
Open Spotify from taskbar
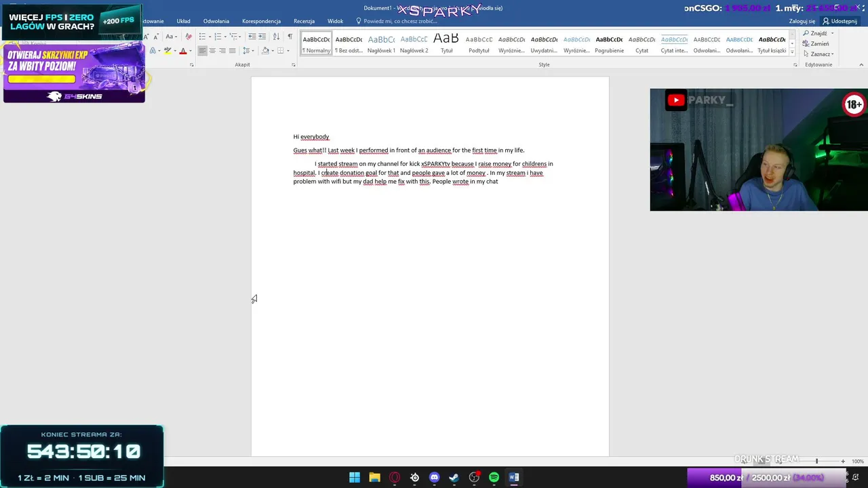[x=494, y=477]
